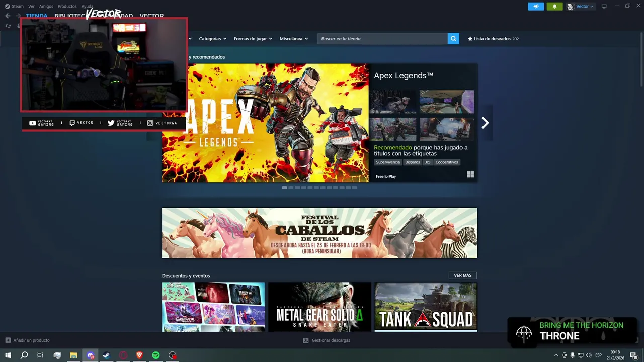Select the Supervivencia tag

[388, 162]
